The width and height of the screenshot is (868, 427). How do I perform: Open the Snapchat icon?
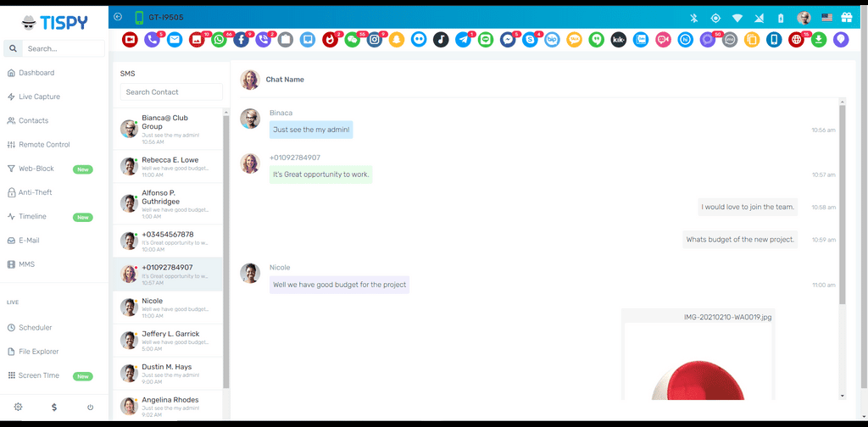click(397, 39)
